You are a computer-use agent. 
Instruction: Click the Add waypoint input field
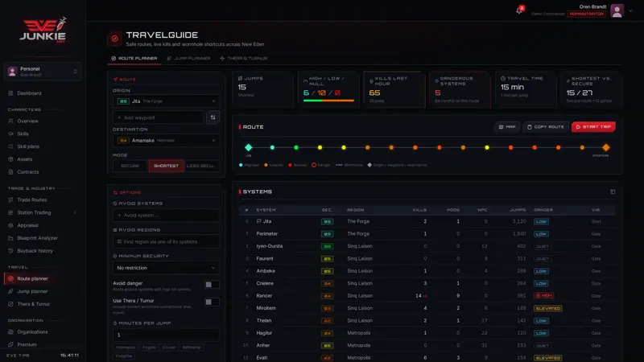pyautogui.click(x=158, y=117)
